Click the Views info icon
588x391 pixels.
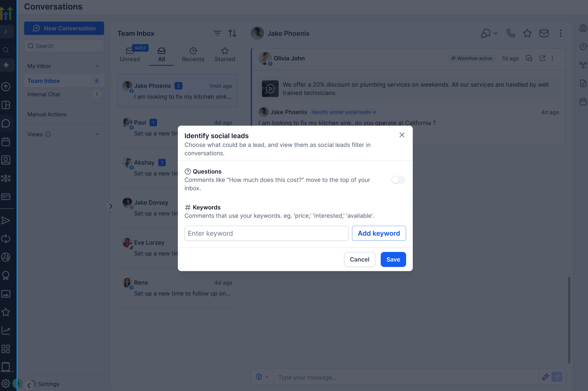[x=48, y=134]
